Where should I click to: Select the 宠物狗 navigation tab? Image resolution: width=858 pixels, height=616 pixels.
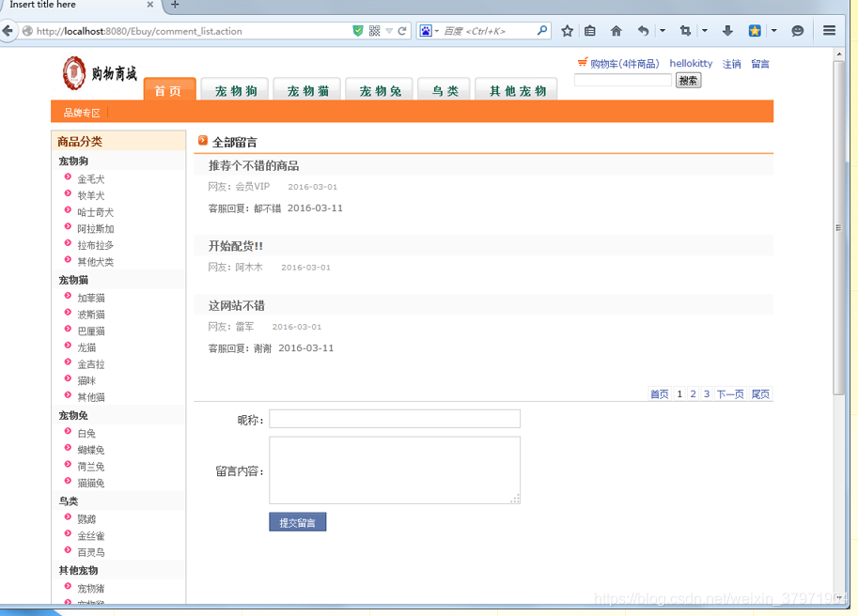235,89
